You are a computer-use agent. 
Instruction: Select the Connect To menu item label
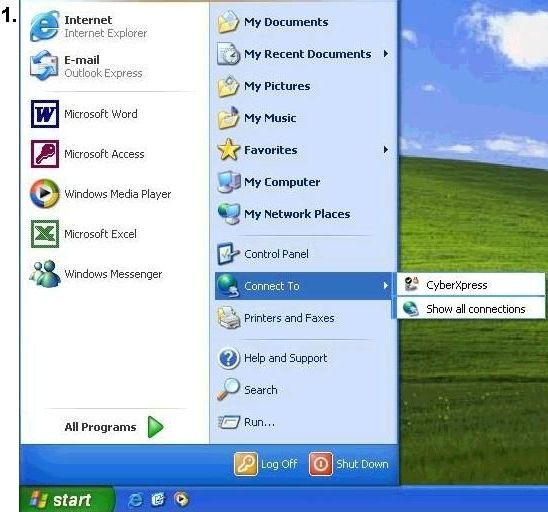pos(272,286)
